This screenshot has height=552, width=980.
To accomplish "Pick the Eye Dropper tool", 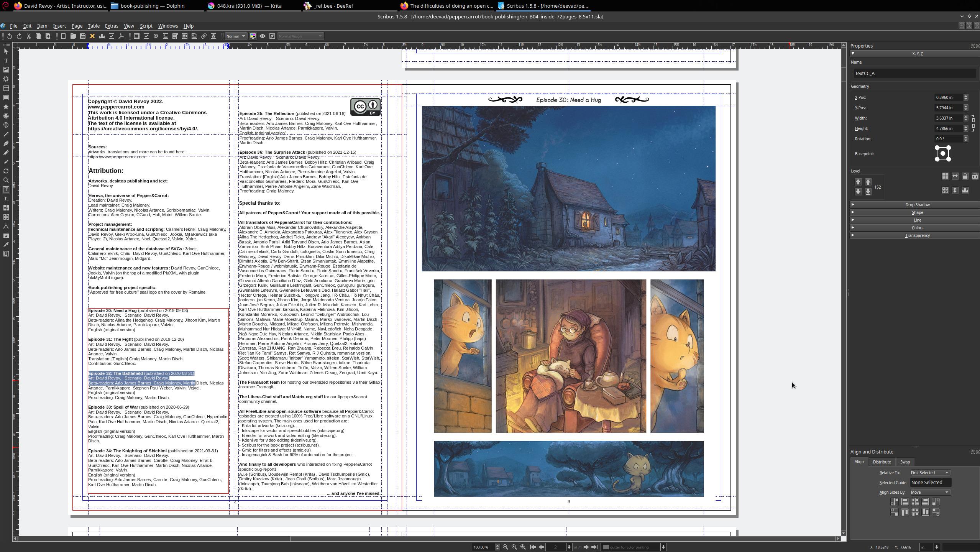I will (6, 245).
